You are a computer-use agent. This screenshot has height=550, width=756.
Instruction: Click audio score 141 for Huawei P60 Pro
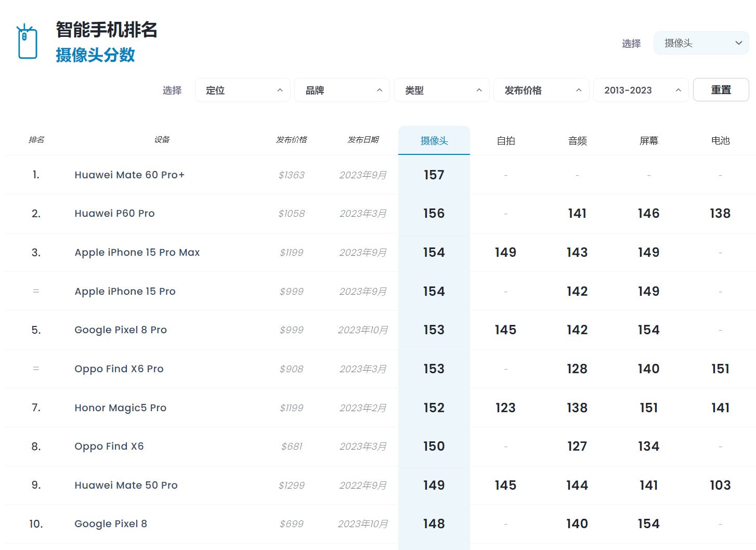click(577, 213)
